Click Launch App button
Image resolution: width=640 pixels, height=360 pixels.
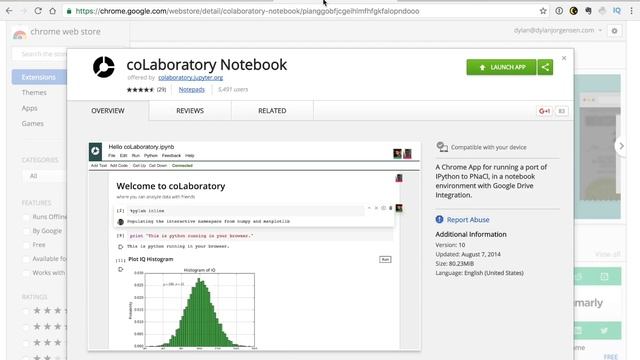click(x=501, y=67)
